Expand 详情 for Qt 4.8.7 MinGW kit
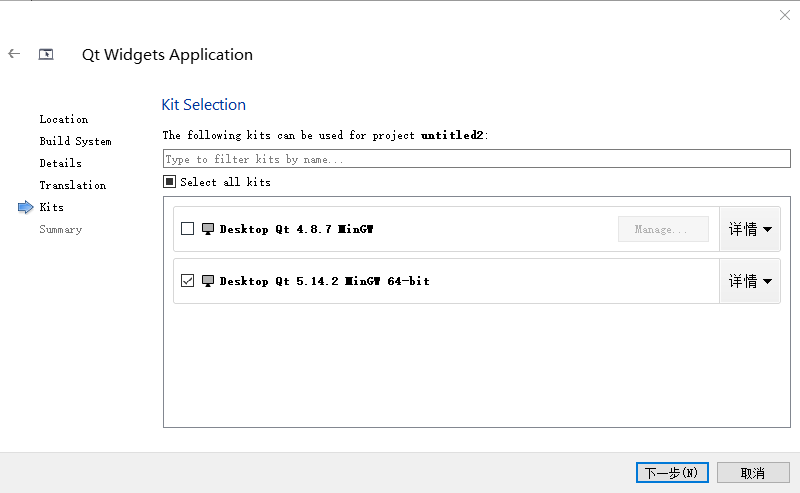The height and width of the screenshot is (493, 800). pyautogui.click(x=750, y=229)
